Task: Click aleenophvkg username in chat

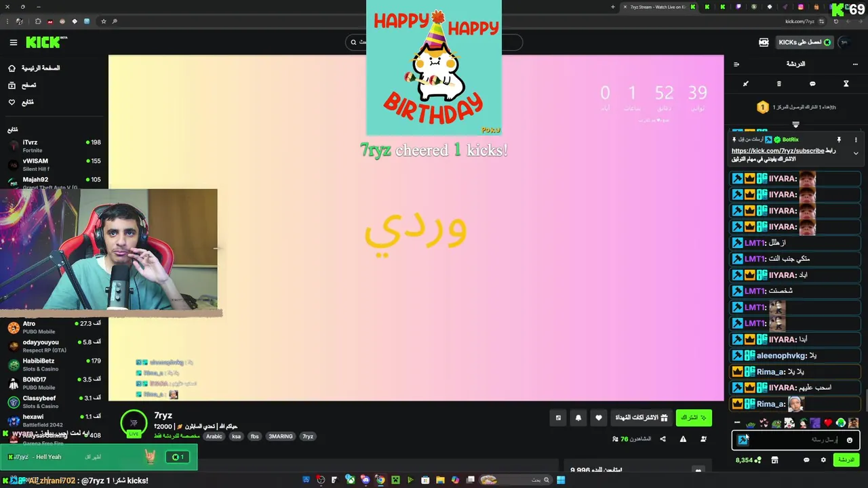Action: tap(781, 356)
